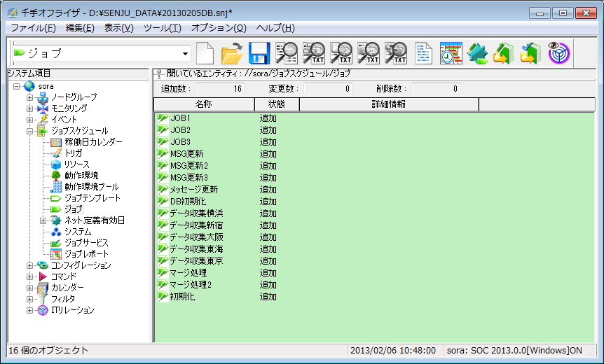This screenshot has width=604, height=364.
Task: Collapse the sora root node
Action: pyautogui.click(x=16, y=86)
